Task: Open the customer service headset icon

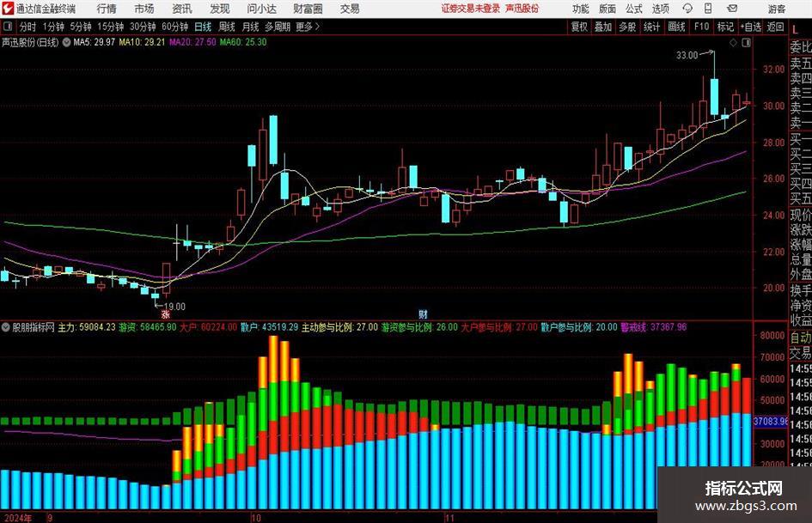Action: coord(687,9)
